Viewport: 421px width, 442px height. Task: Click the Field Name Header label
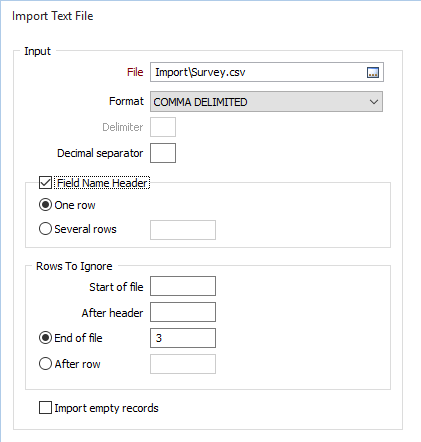point(102,183)
